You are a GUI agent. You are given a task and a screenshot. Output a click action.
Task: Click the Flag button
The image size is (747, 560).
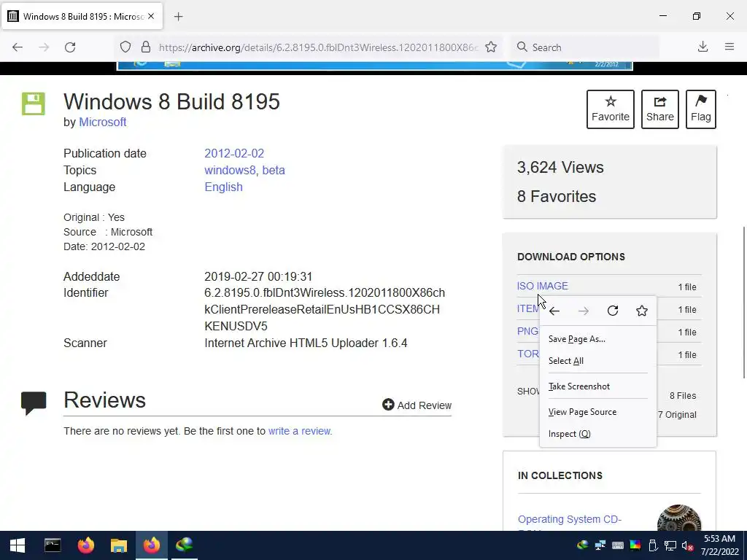click(701, 109)
